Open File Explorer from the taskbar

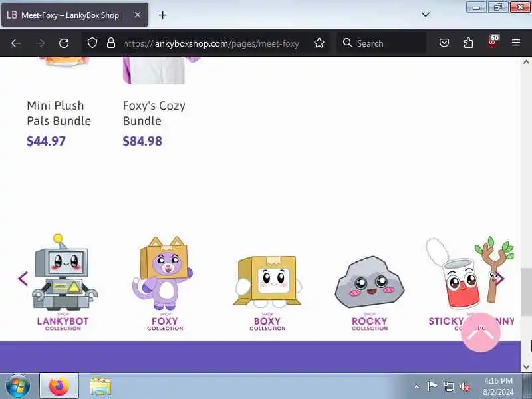[x=100, y=386]
